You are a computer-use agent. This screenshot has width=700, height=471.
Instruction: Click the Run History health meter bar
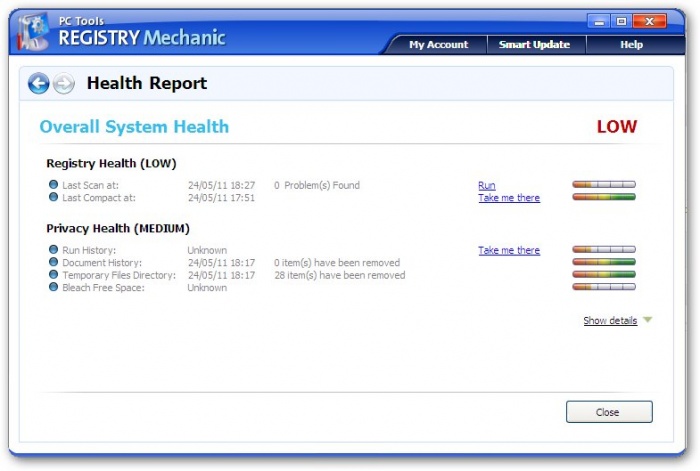click(604, 250)
